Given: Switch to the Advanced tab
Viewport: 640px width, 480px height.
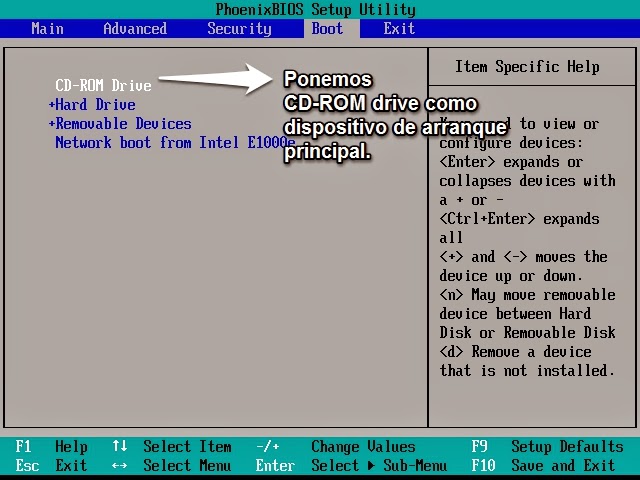Looking at the screenshot, I should (x=135, y=29).
